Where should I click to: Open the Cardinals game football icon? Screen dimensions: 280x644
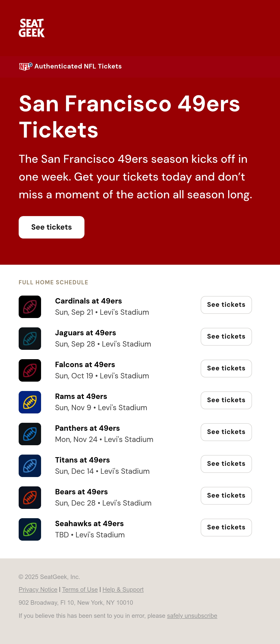(30, 307)
